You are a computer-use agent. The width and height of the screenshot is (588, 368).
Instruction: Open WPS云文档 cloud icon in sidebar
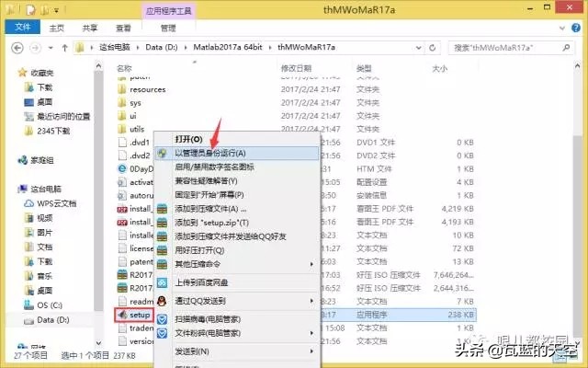pyautogui.click(x=28, y=203)
